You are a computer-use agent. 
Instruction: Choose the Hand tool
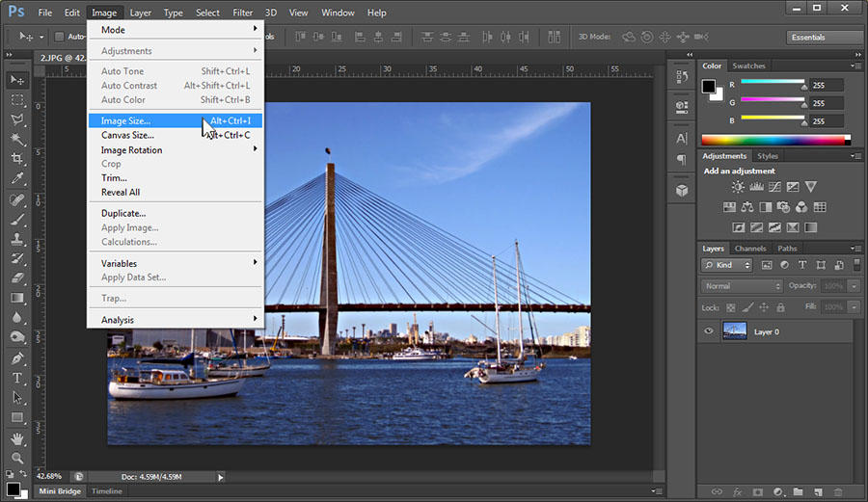coord(17,438)
